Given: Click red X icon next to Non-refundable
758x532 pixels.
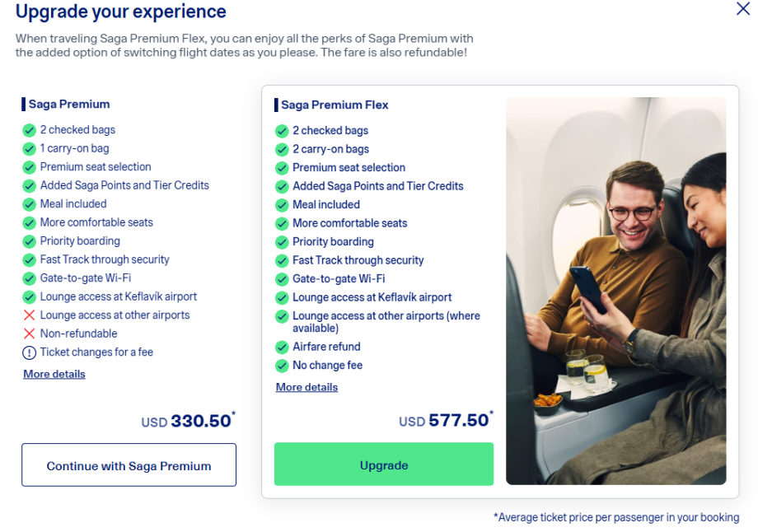Looking at the screenshot, I should [30, 334].
